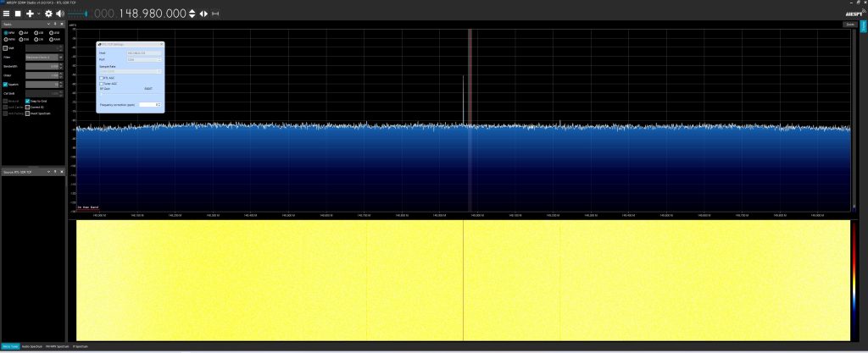
Task: Click the up/down frequency step arrows
Action: [x=192, y=14]
